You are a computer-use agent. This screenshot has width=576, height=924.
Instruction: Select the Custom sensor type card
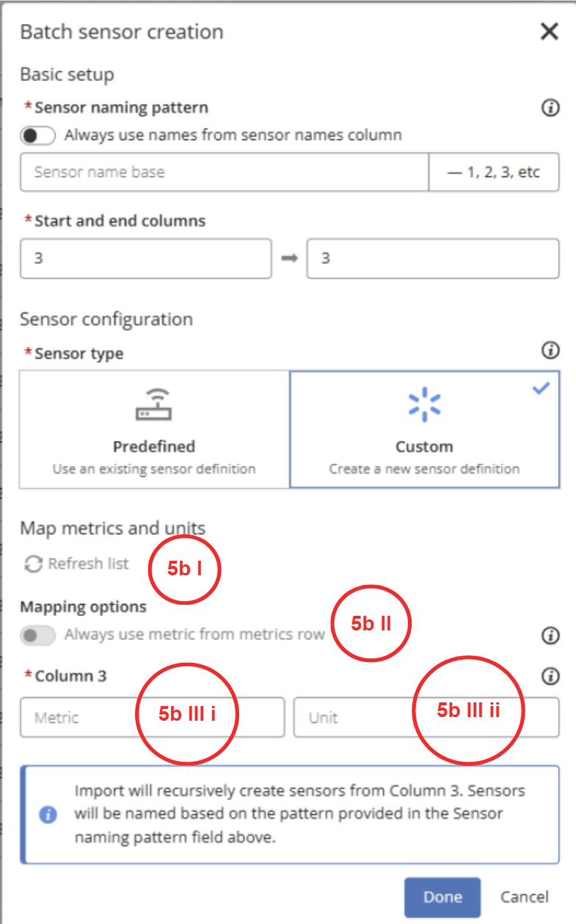[x=424, y=429]
